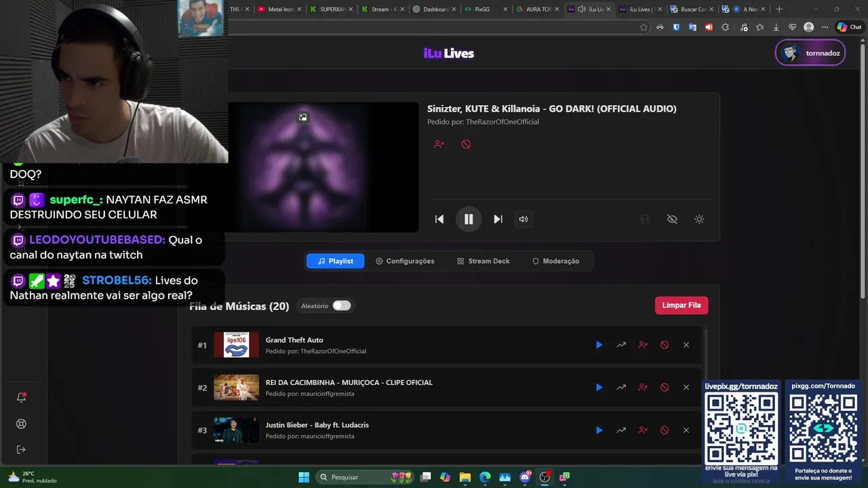868x488 pixels.
Task: Open the Edge settings and more menu
Action: (825, 27)
